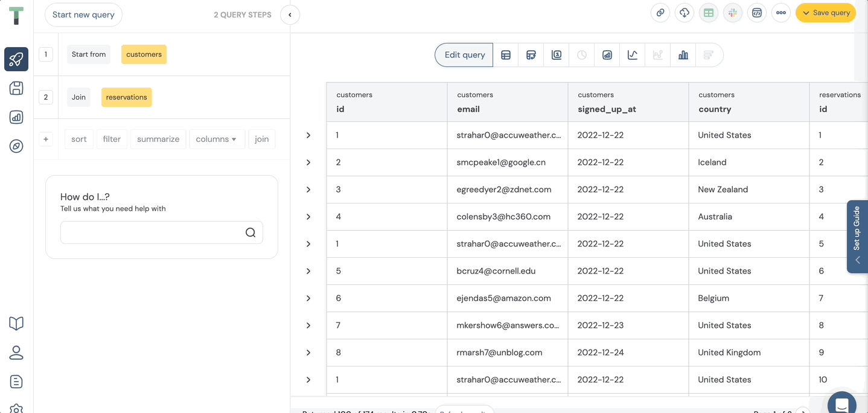Open saved queries from the left sidebar
868x413 pixels.
pyautogui.click(x=16, y=88)
